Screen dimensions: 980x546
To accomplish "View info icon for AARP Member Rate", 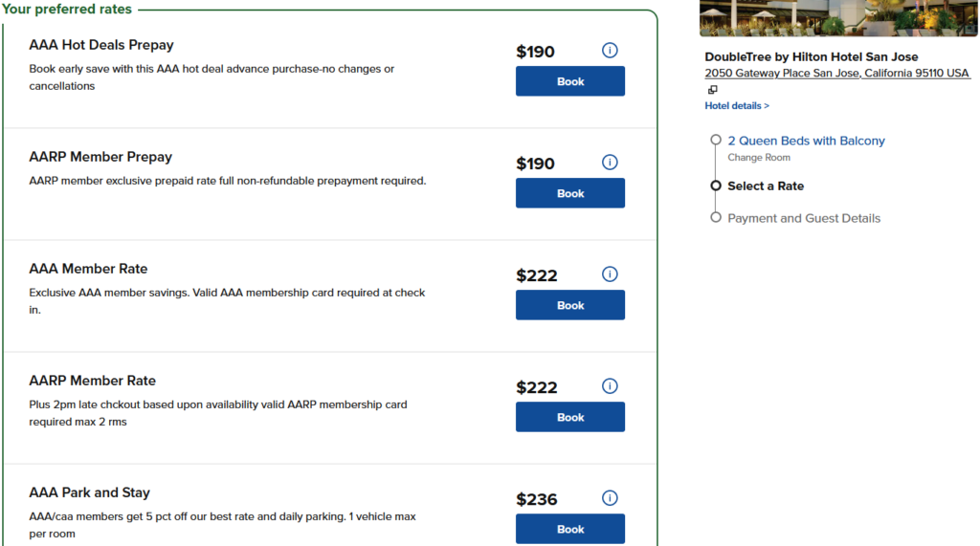I will pos(610,386).
